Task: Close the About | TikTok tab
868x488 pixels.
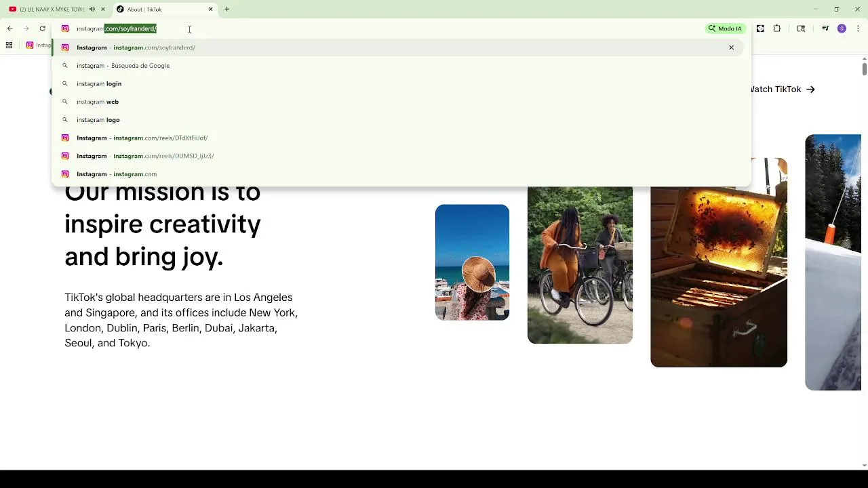Action: click(x=210, y=9)
